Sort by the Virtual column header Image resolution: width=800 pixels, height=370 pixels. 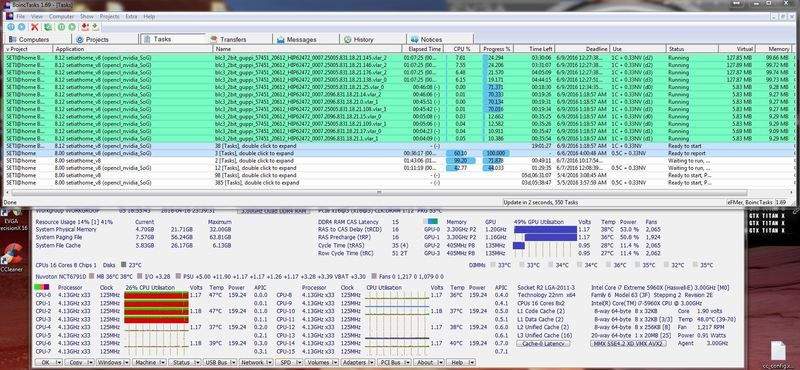[x=737, y=49]
